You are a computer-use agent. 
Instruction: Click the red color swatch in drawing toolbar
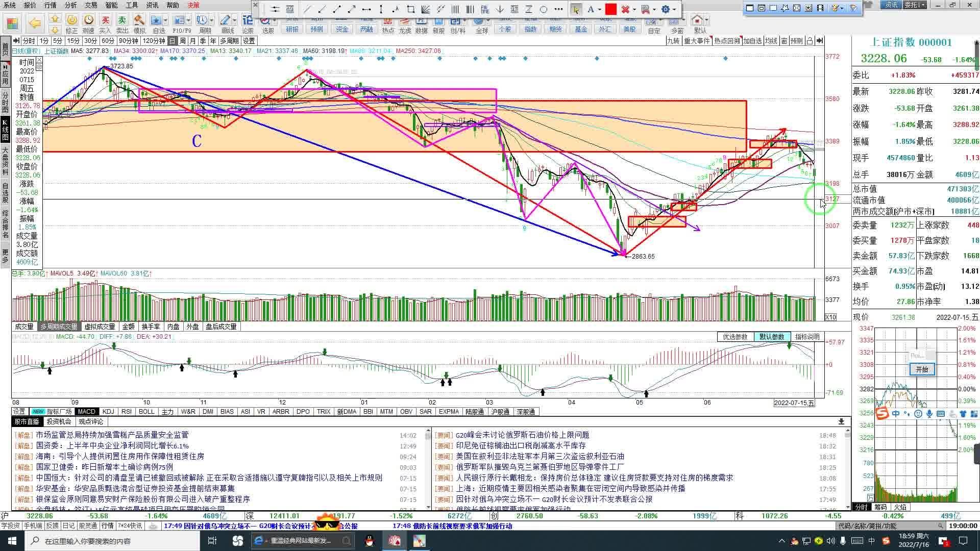(611, 9)
